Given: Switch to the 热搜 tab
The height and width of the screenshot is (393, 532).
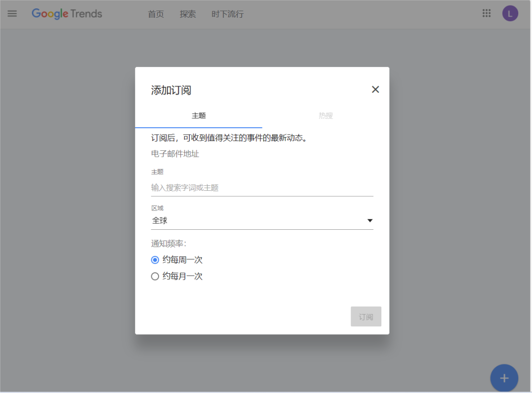Looking at the screenshot, I should click(x=326, y=115).
